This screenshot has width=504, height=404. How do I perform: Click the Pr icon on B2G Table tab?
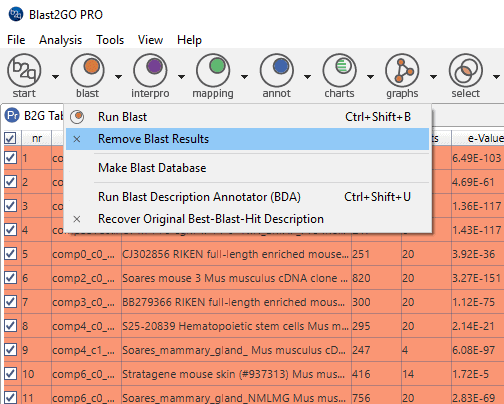pos(12,116)
